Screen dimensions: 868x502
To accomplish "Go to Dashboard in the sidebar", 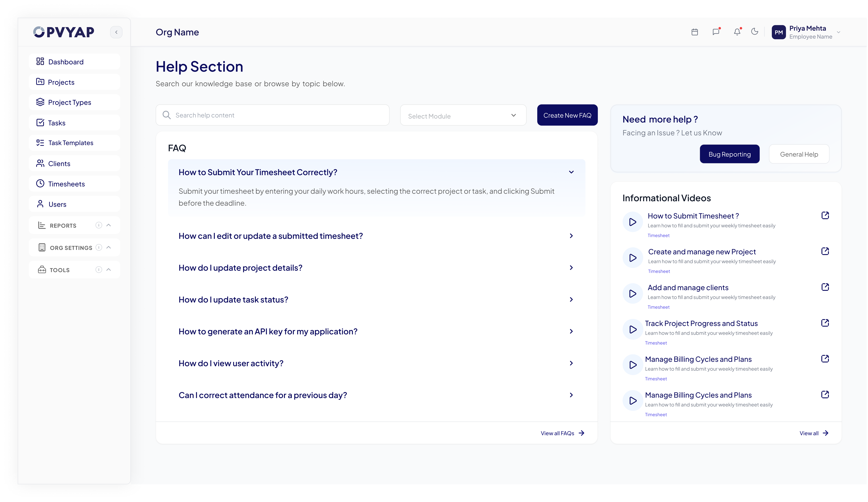I will [74, 62].
